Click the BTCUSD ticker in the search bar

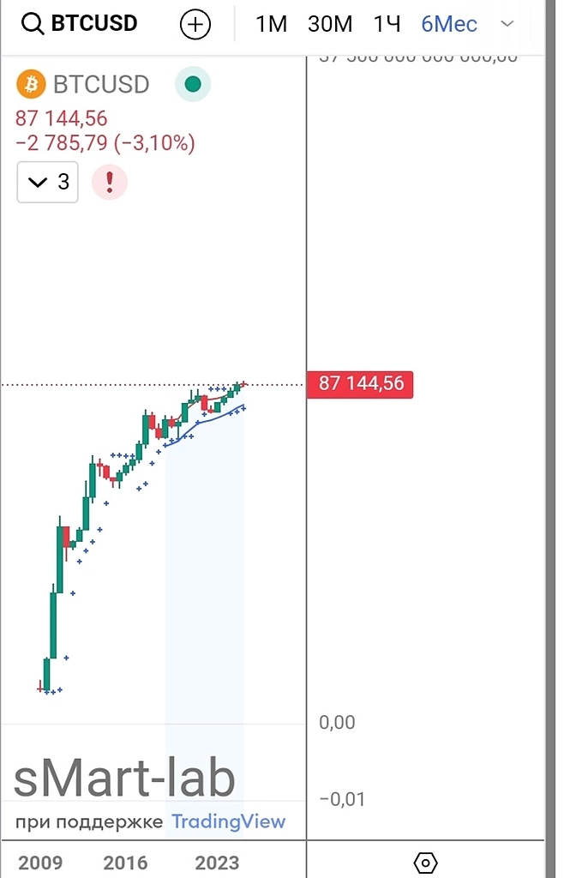pyautogui.click(x=94, y=23)
